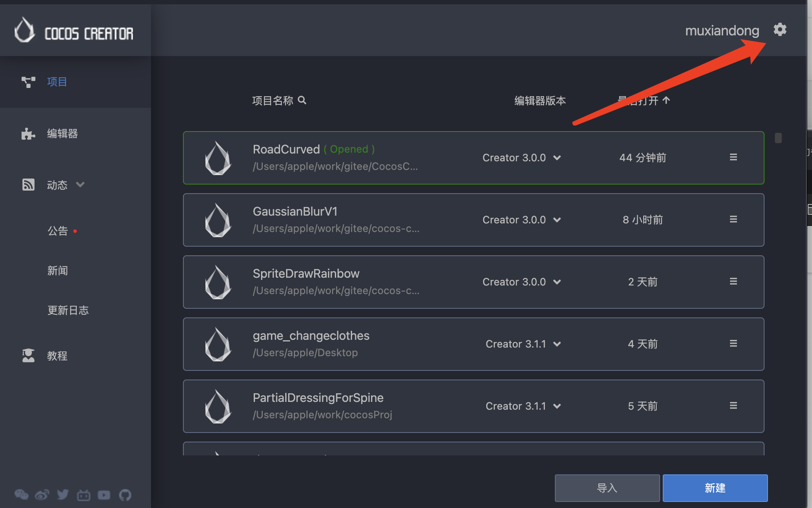Viewport: 812px width, 508px height.
Task: Open the GitHub icon link
Action: point(125,495)
